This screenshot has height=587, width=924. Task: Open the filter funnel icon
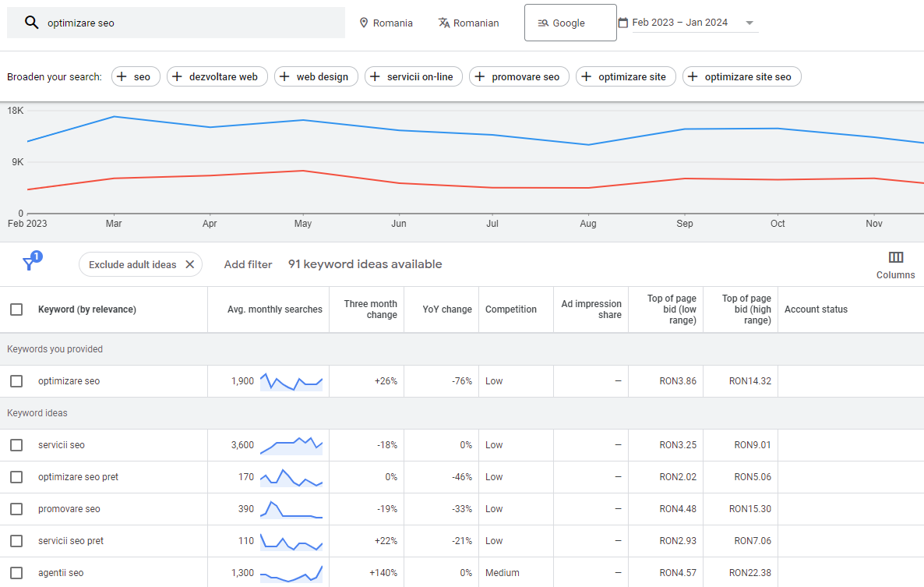[30, 263]
